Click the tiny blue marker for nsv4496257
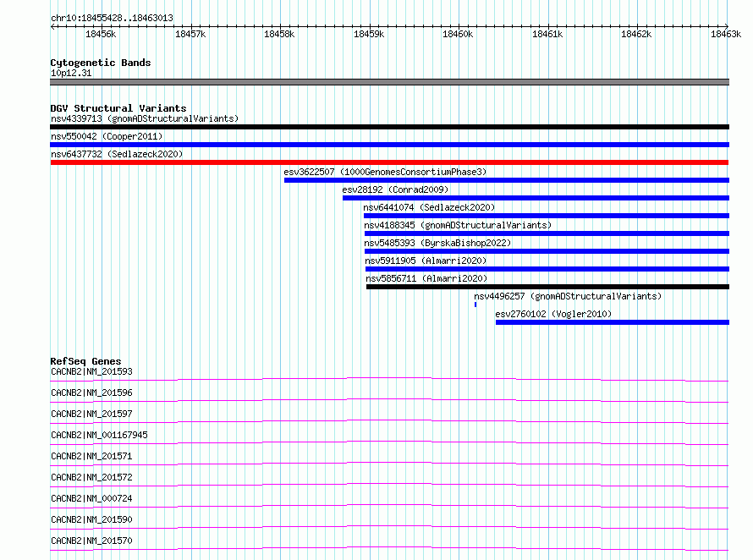Viewport: 753px width, 560px height. coord(475,305)
